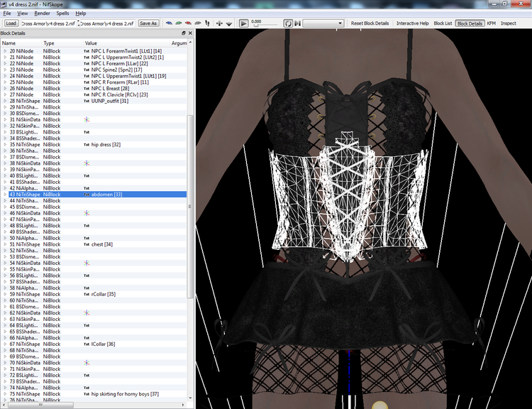The width and height of the screenshot is (532, 409).
Task: Expand the 20 NiNode row
Action: (x=5, y=51)
